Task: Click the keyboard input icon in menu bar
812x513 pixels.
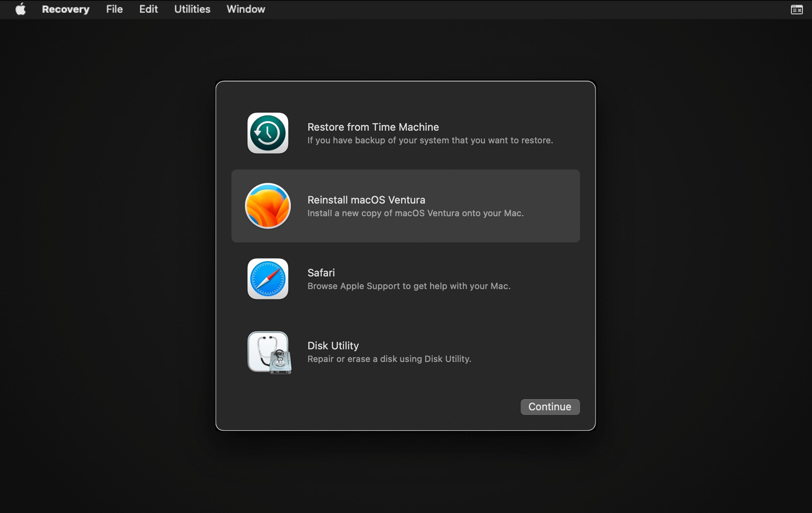Action: click(797, 10)
